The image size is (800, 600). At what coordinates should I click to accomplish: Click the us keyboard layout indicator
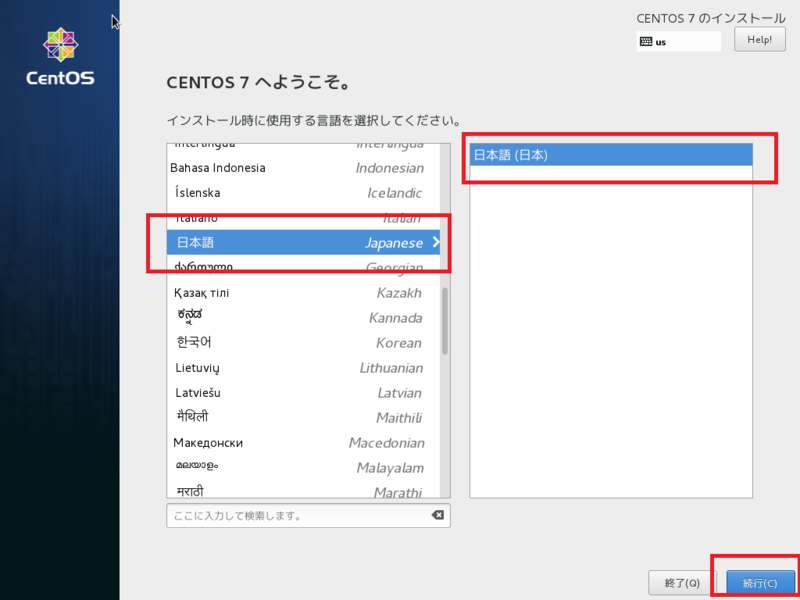coord(679,42)
